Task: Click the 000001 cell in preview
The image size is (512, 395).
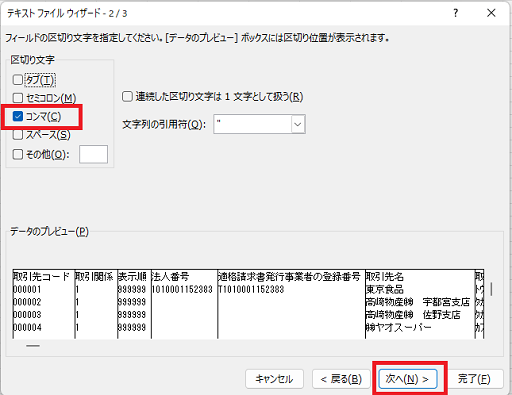Action: pyautogui.click(x=27, y=289)
